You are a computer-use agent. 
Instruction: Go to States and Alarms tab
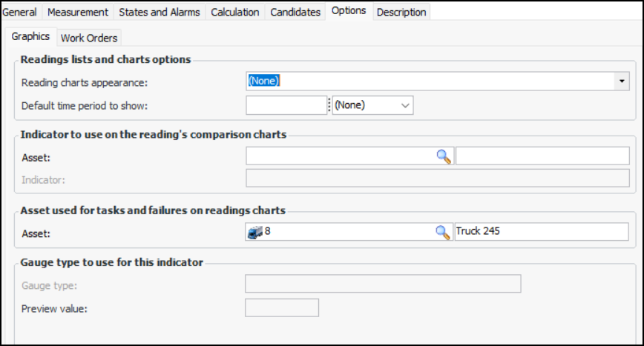pos(159,12)
